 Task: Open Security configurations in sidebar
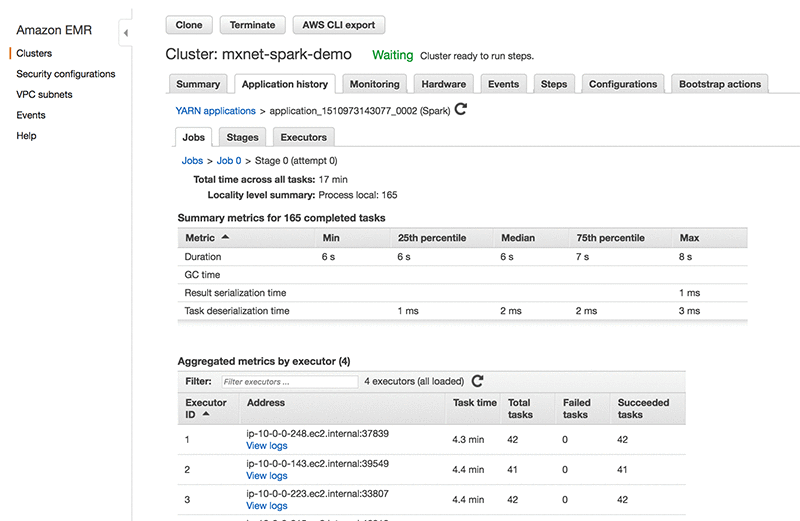(x=65, y=74)
